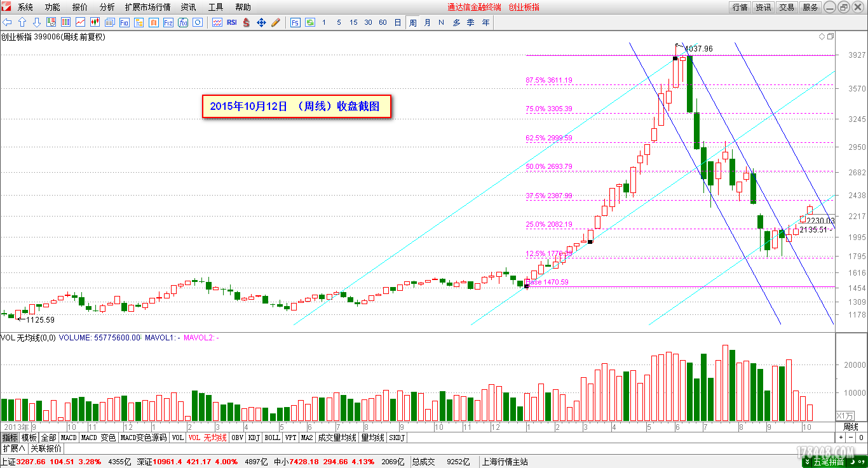Click the 服务 button
The height and width of the screenshot is (468, 868).
click(x=810, y=7)
